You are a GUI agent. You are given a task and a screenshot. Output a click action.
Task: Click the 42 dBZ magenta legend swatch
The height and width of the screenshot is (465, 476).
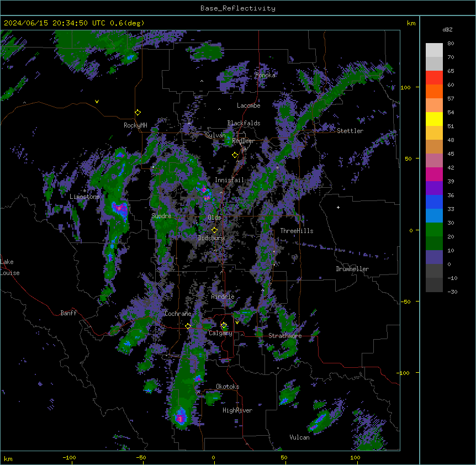pyautogui.click(x=434, y=174)
